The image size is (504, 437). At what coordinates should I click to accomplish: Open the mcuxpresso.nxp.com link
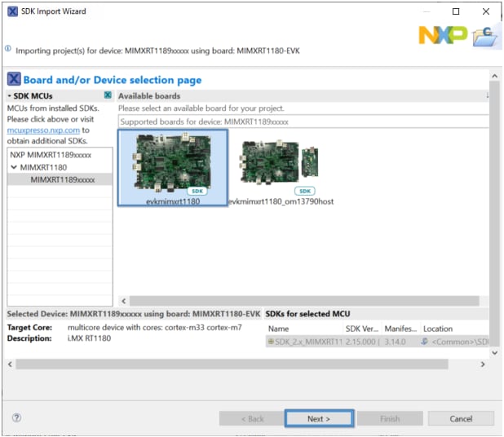[x=43, y=130]
